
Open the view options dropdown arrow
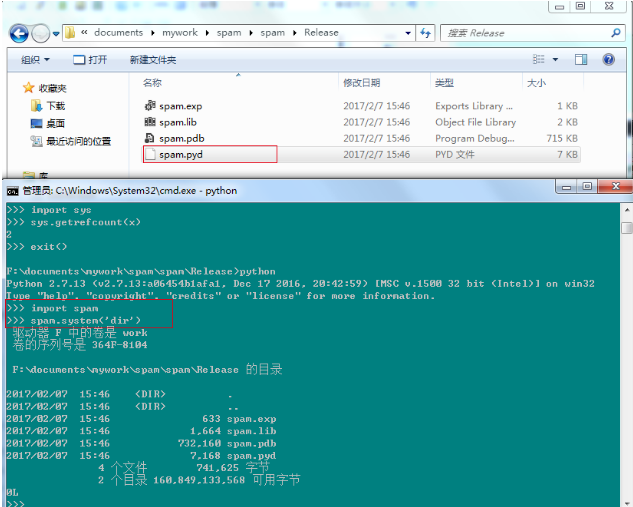554,60
